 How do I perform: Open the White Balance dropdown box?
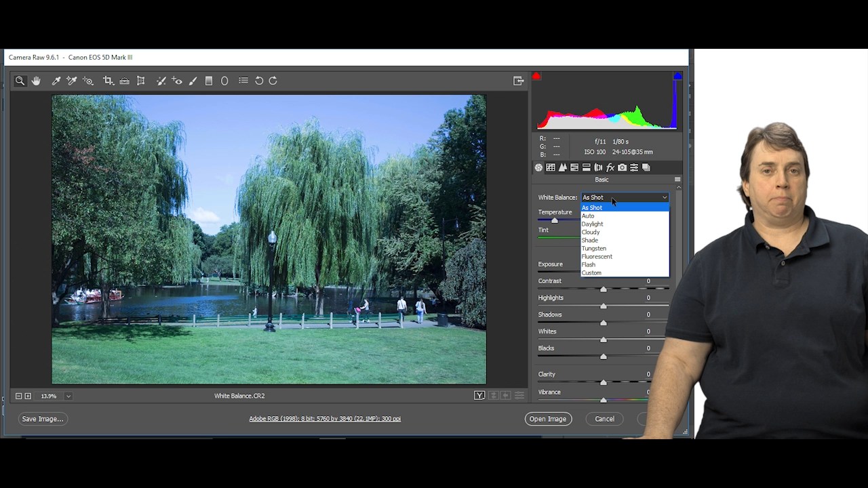coord(625,197)
